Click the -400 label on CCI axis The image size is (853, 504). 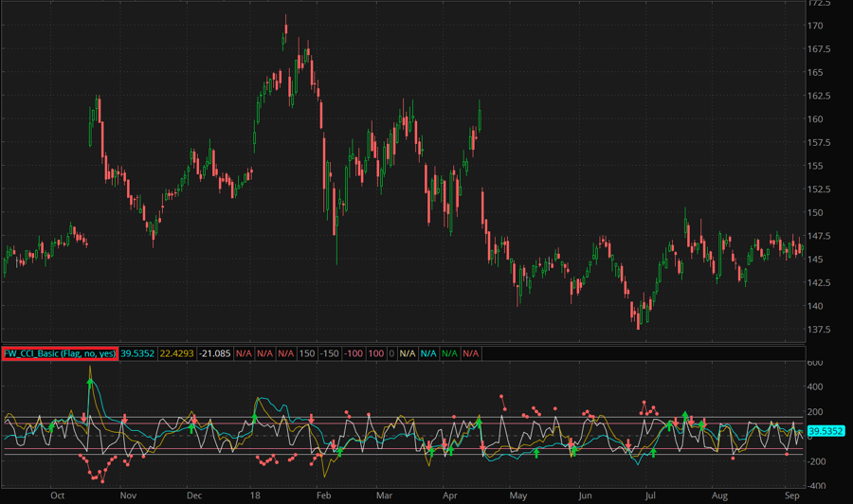tap(817, 485)
